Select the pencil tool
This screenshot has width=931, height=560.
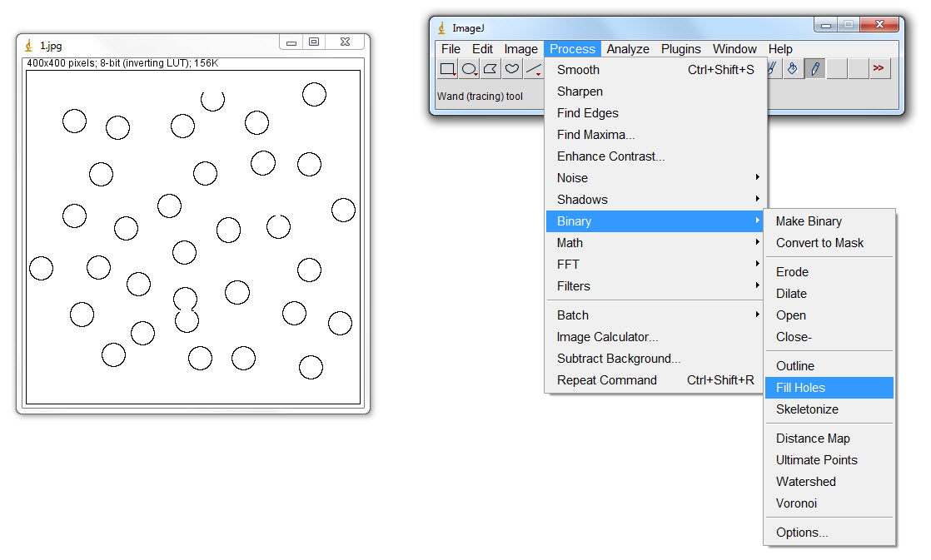(x=814, y=68)
